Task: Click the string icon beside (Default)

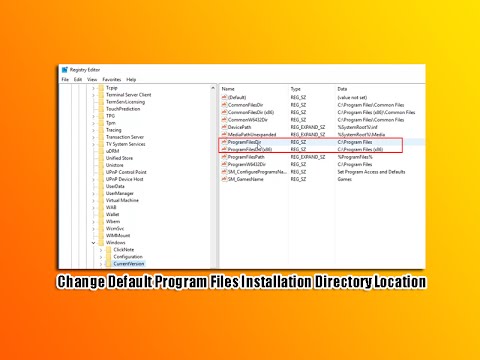Action: (x=224, y=97)
